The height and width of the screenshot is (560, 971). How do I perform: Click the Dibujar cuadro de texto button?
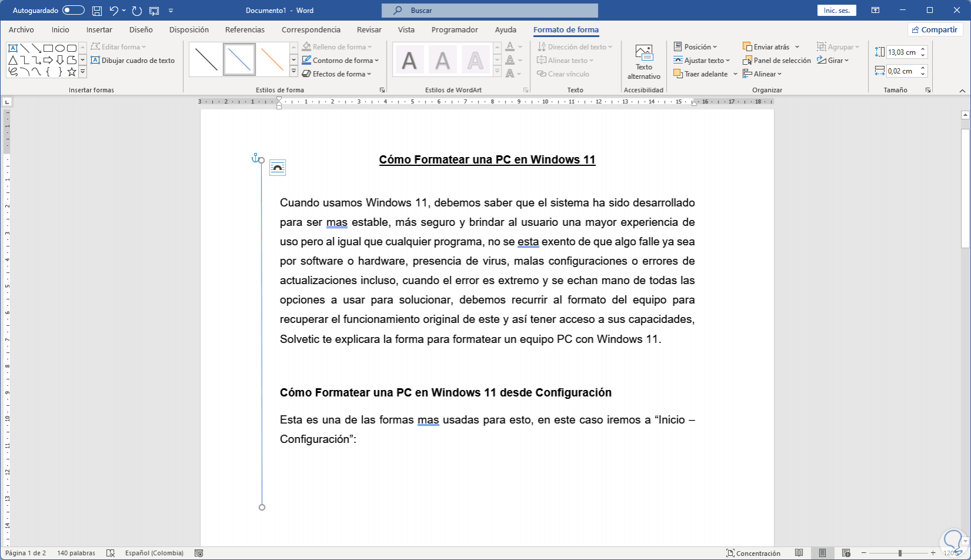(x=133, y=61)
